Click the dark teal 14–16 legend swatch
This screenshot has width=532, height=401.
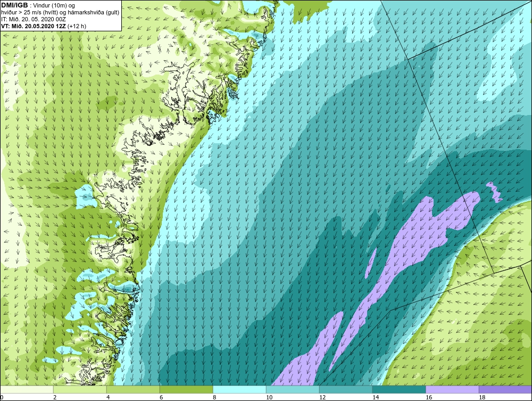pos(399,389)
